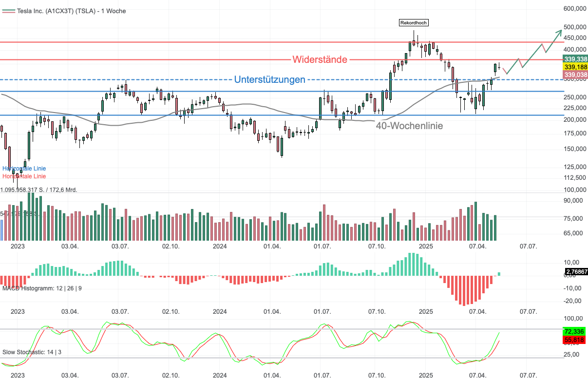The width and height of the screenshot is (588, 380).
Task: Click the pink 339,038 price tag
Action: 575,75
